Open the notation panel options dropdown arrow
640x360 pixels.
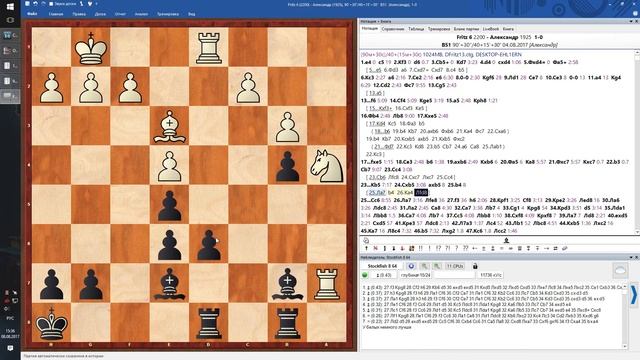[631, 21]
